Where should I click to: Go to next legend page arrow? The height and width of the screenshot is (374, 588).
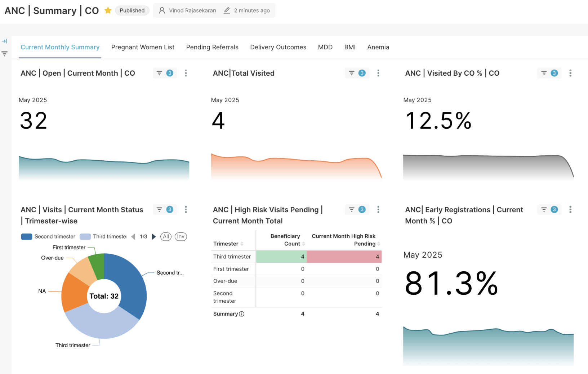pyautogui.click(x=154, y=237)
